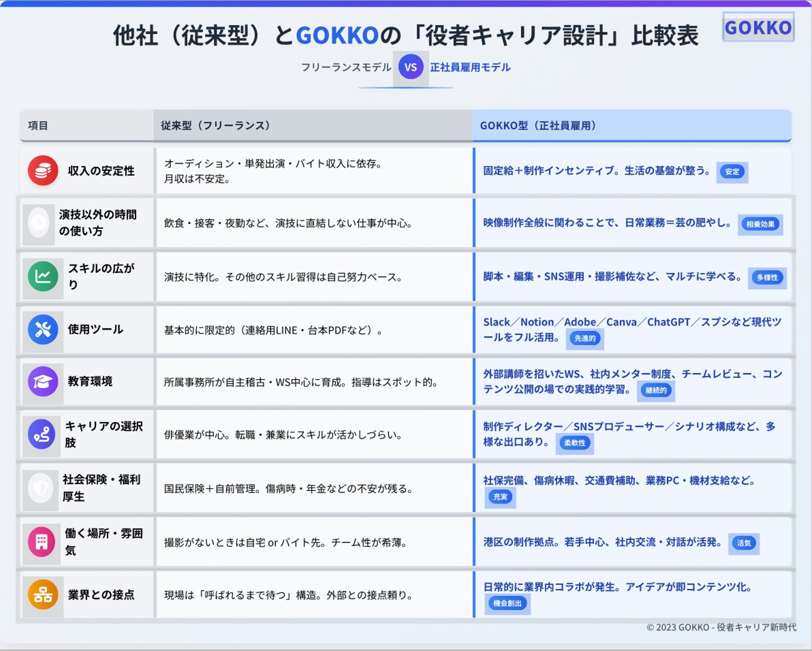812x651 pixels.
Task: Click the comparison table main title
Action: [x=406, y=35]
